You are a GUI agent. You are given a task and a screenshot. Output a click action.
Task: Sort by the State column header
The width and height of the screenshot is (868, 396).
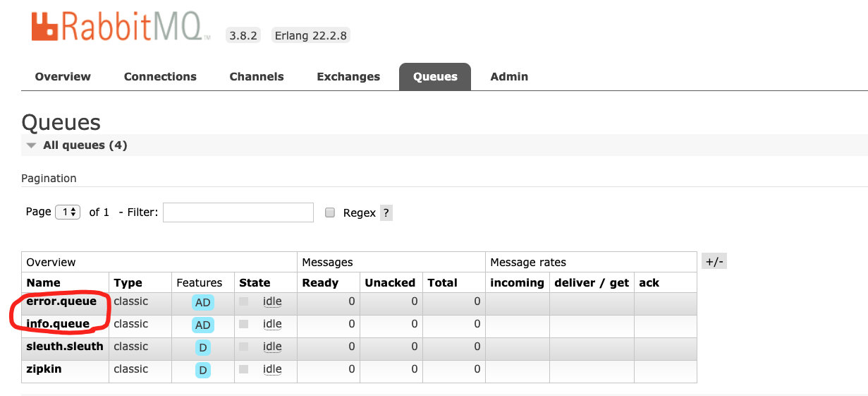(x=255, y=282)
